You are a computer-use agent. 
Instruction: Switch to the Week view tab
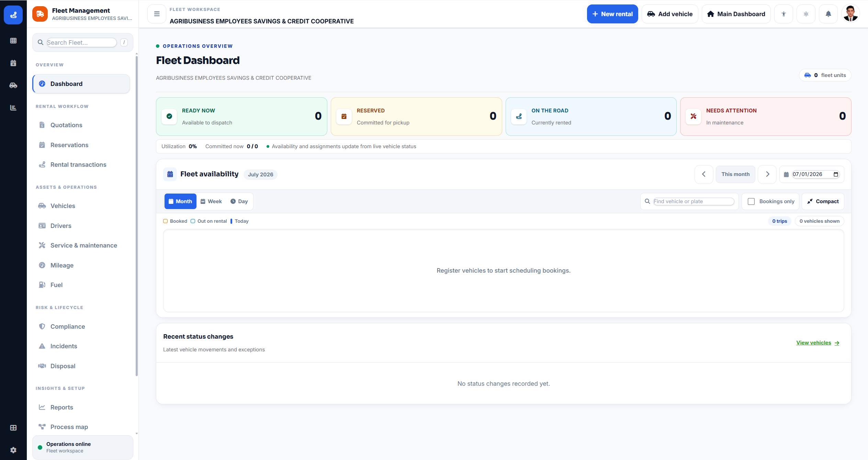pyautogui.click(x=211, y=201)
